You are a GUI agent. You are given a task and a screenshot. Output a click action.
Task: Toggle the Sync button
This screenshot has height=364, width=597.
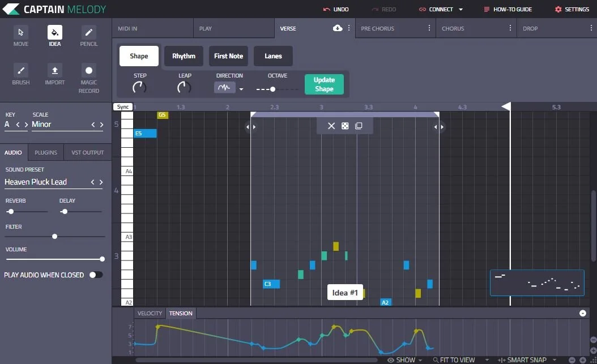122,107
